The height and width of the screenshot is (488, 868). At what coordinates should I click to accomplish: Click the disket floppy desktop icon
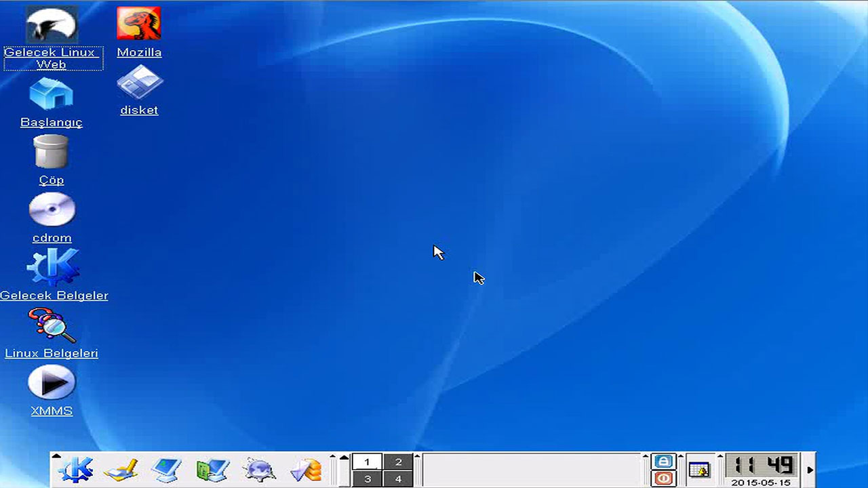click(139, 83)
